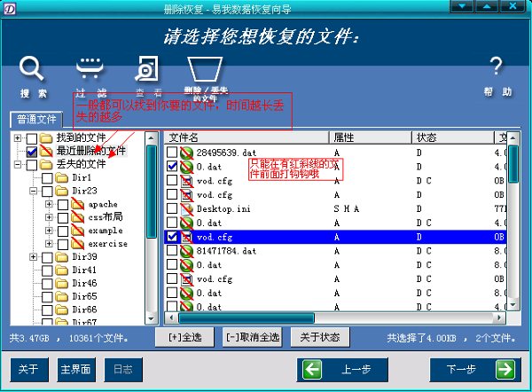Screen dimensions: 532x392
Task: Switch to the 普通文件 tab
Action: pos(36,119)
